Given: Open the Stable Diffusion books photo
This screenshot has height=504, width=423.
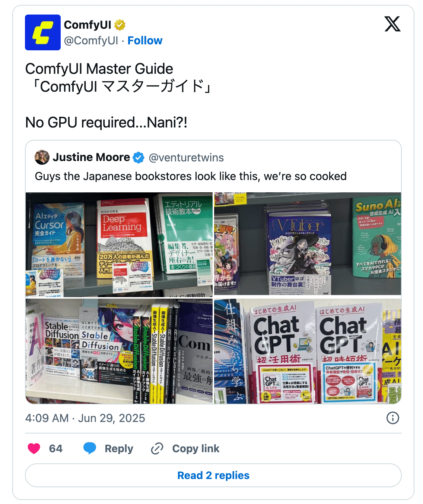Looking at the screenshot, I should 119,351.
